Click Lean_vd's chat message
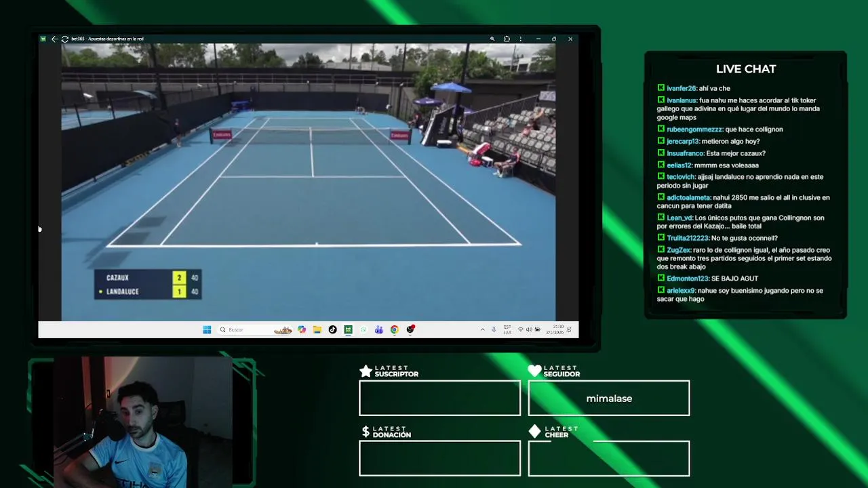This screenshot has width=868, height=488. tap(741, 222)
